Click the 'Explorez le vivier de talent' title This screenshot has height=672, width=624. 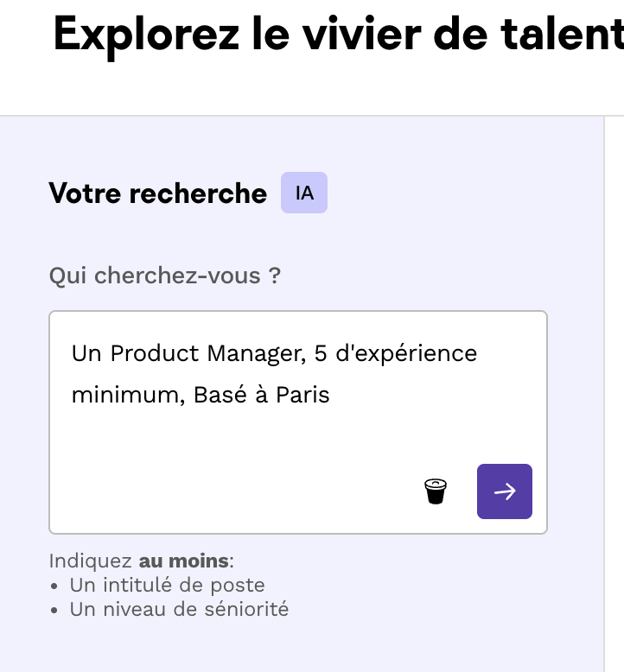coord(337,35)
